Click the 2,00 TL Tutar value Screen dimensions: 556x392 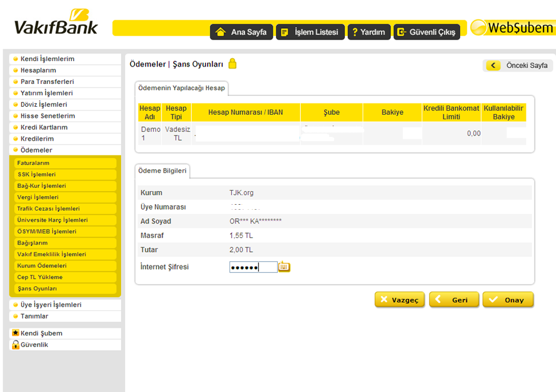coord(241,250)
